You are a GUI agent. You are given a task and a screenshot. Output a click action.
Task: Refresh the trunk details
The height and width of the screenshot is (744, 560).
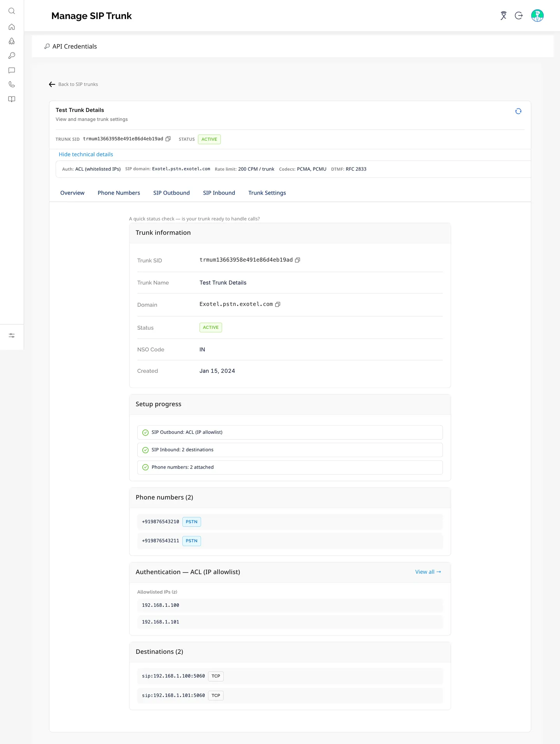click(518, 111)
